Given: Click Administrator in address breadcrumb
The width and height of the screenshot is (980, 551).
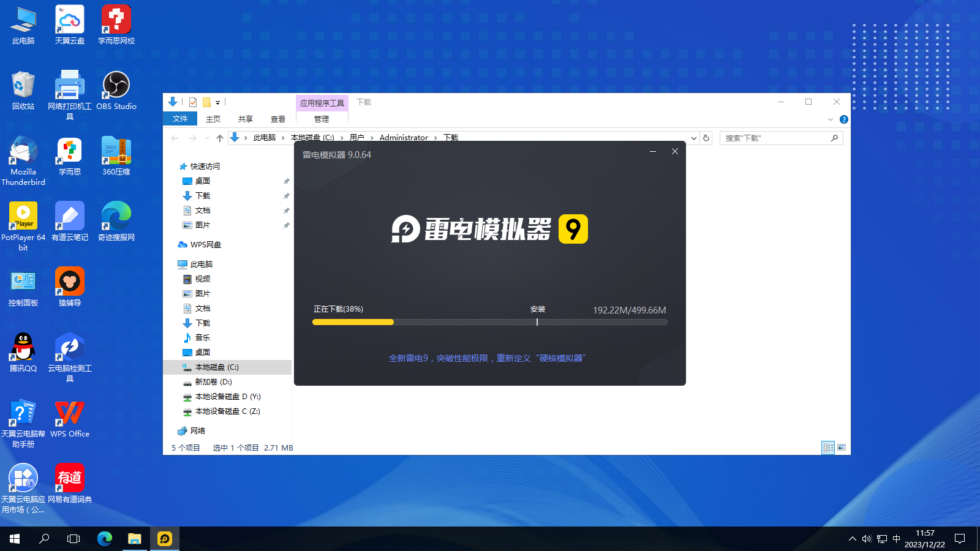Looking at the screenshot, I should pyautogui.click(x=404, y=138).
